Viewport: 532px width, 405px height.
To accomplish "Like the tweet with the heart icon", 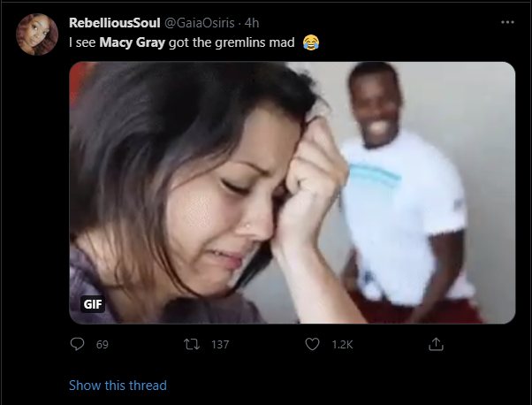I will click(x=312, y=344).
